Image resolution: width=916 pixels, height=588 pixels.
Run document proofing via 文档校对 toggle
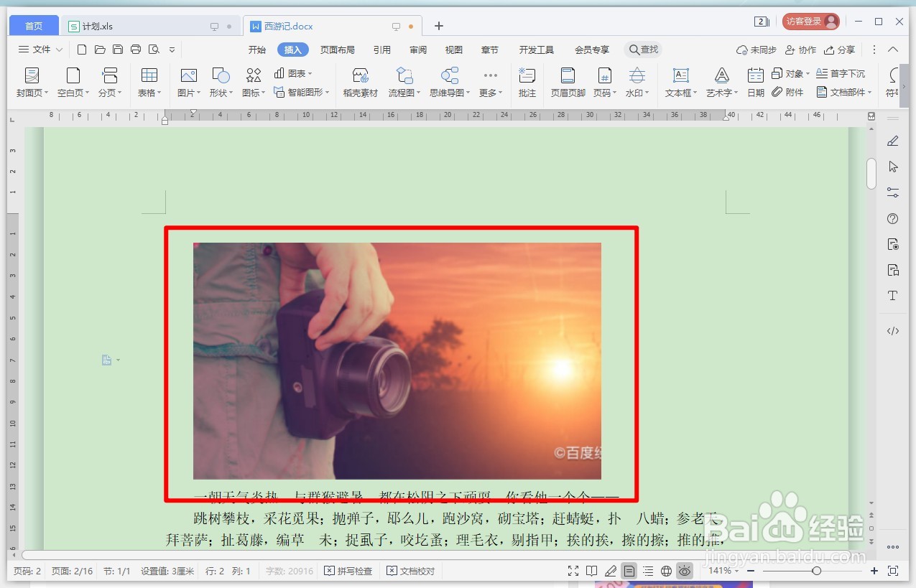(410, 571)
